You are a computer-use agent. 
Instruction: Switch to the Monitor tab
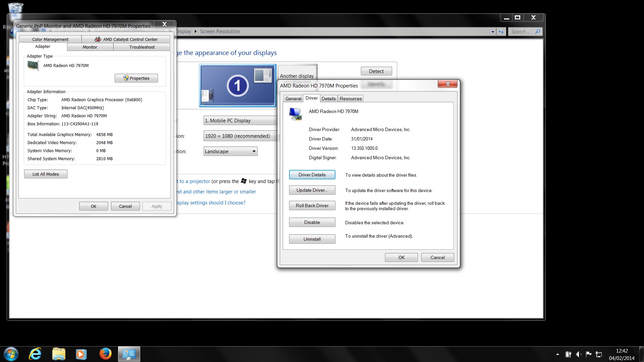click(x=90, y=47)
